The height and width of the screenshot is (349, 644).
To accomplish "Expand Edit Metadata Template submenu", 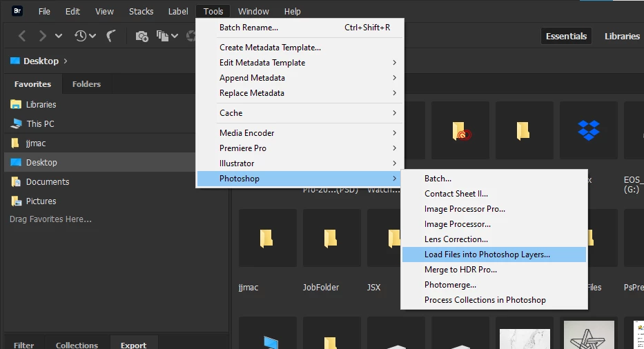I will pos(300,63).
